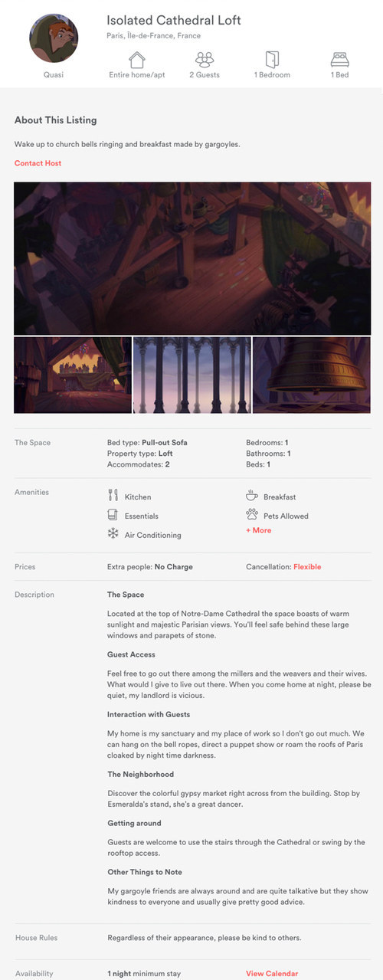Click the 1 Bedroom door icon
This screenshot has width=383, height=980.
pyautogui.click(x=272, y=60)
